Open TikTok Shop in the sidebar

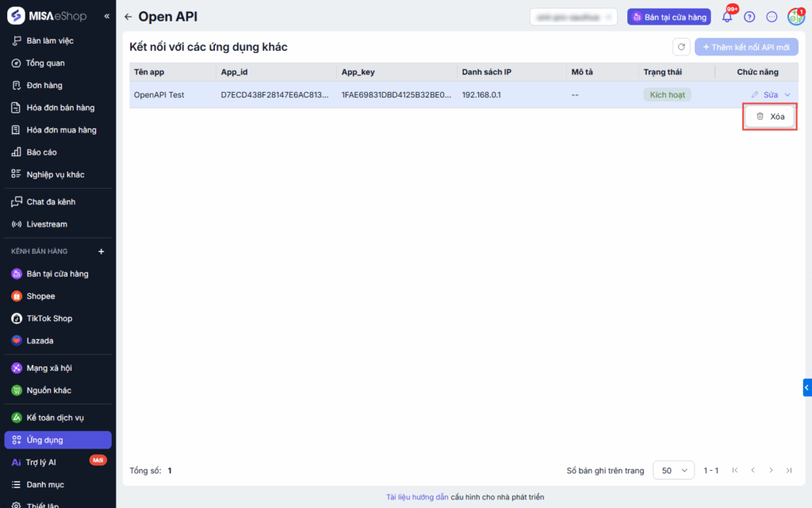(49, 319)
